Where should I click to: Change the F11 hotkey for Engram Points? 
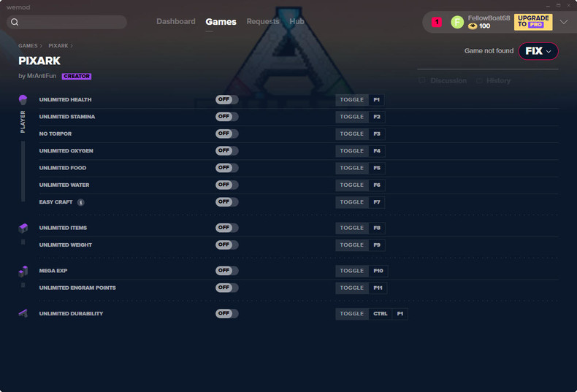378,288
